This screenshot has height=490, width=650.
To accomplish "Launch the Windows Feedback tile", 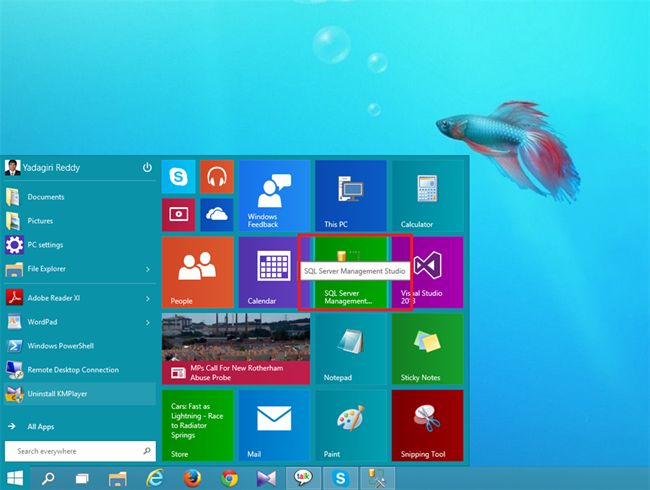I will coord(274,196).
